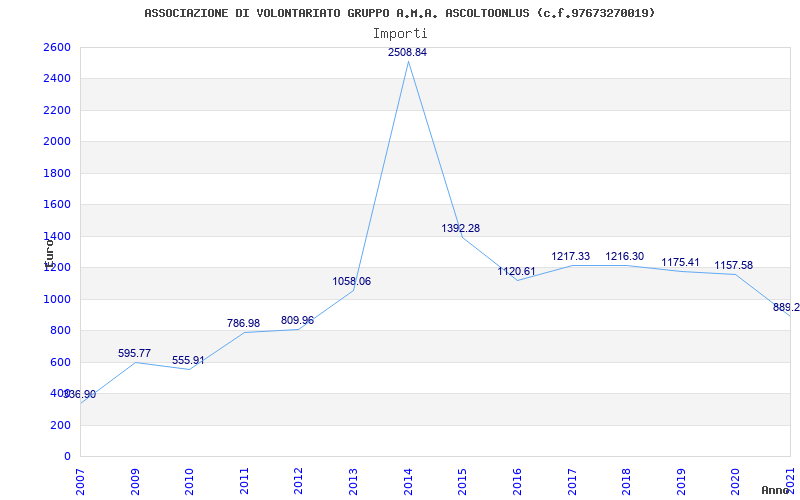Click the x-axis year 2020
Viewport: 800px width, 500px height.
pos(735,482)
